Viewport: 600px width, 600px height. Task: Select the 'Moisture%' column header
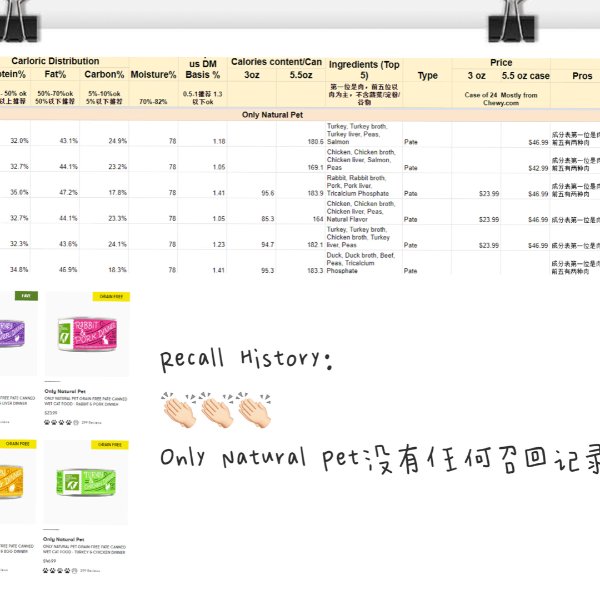(153, 74)
